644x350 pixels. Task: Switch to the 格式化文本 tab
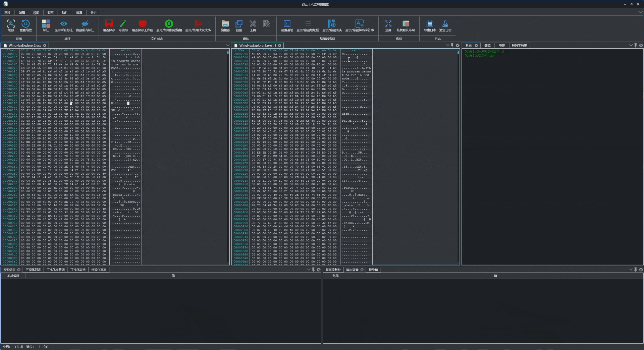pyautogui.click(x=99, y=270)
